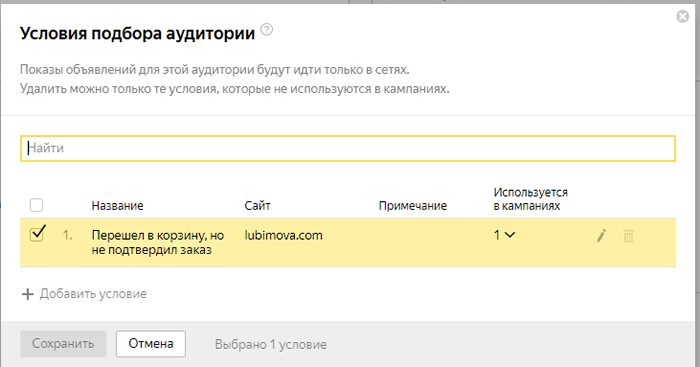Image resolution: width=700 pixels, height=367 pixels.
Task: Click the Отмена button
Action: coord(151,343)
